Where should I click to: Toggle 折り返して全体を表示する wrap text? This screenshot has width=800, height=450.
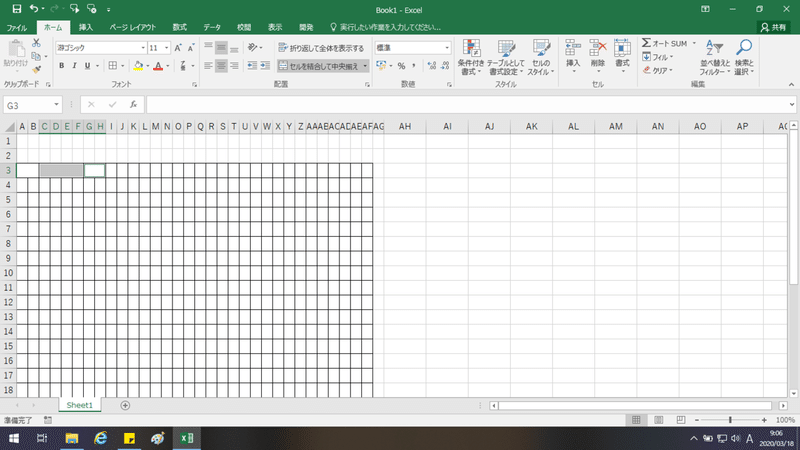pyautogui.click(x=321, y=48)
